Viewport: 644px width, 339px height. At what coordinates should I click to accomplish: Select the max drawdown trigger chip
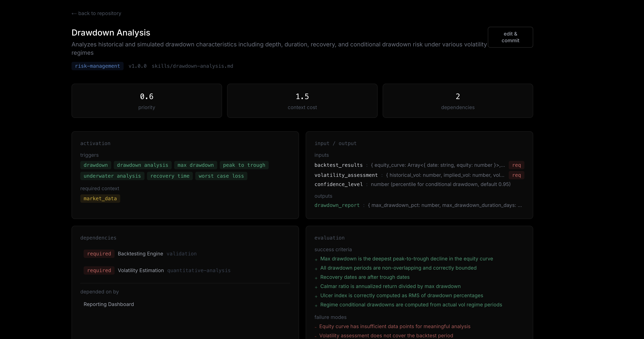[195, 165]
